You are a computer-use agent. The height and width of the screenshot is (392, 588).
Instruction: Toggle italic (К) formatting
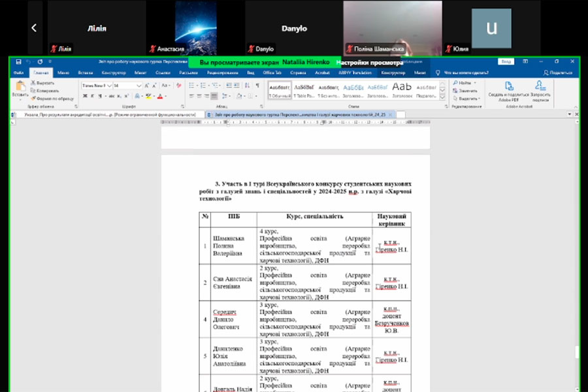92,96
